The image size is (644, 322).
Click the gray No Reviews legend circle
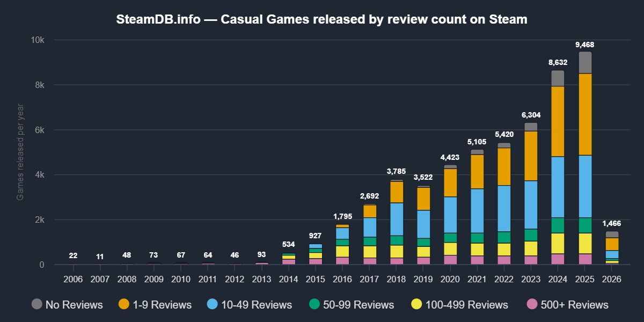tap(37, 304)
